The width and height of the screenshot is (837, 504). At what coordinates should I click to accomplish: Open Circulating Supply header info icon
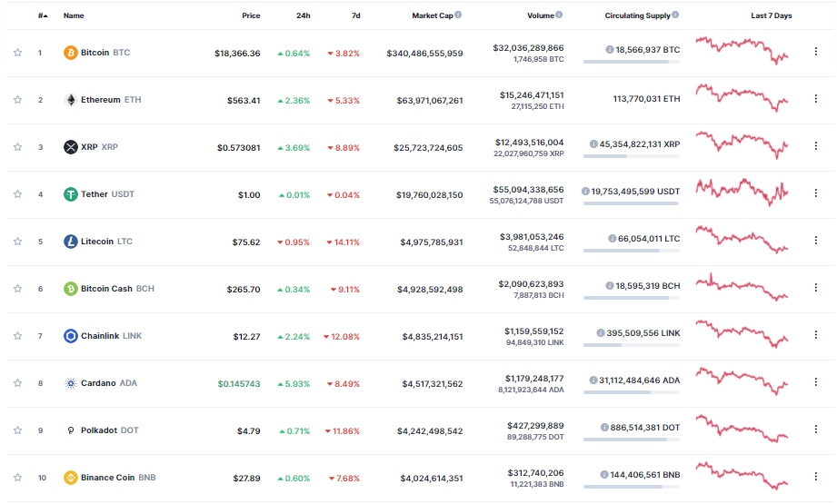pyautogui.click(x=675, y=15)
